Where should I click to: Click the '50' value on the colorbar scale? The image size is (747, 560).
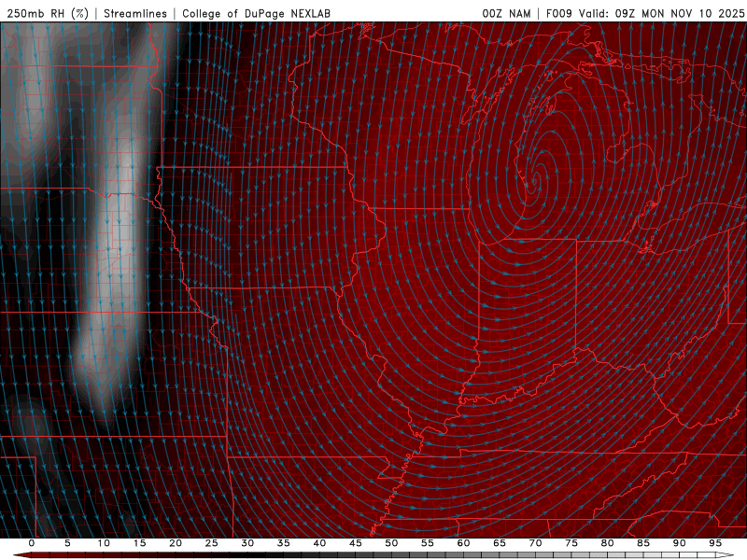click(x=391, y=543)
